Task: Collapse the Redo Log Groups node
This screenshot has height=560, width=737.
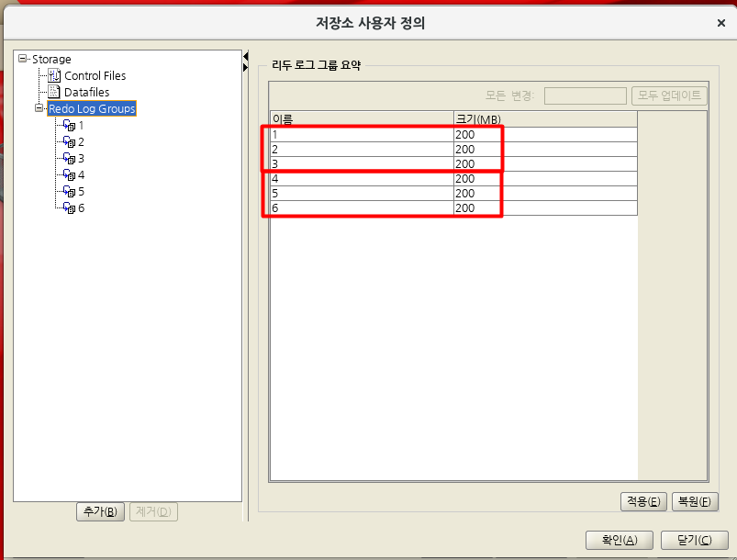Action: [39, 108]
